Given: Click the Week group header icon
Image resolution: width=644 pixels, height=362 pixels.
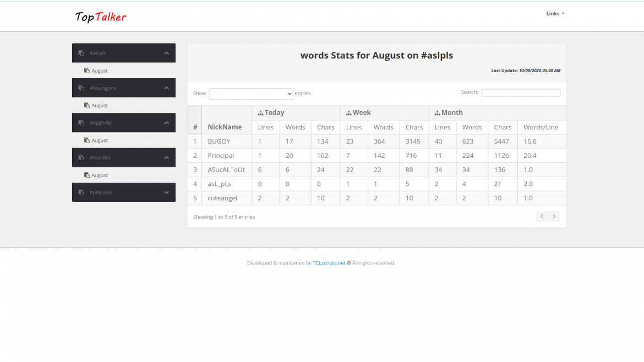Looking at the screenshot, I should click(349, 113).
